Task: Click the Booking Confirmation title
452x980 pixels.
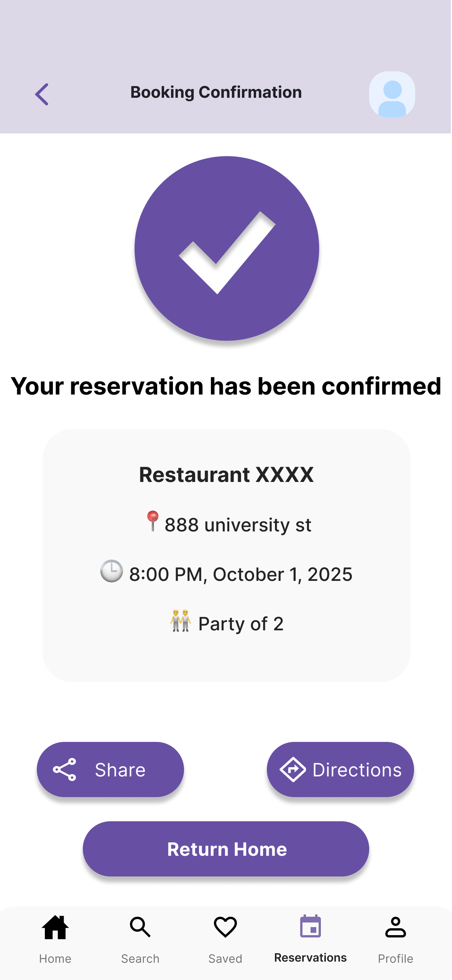Action: (216, 92)
